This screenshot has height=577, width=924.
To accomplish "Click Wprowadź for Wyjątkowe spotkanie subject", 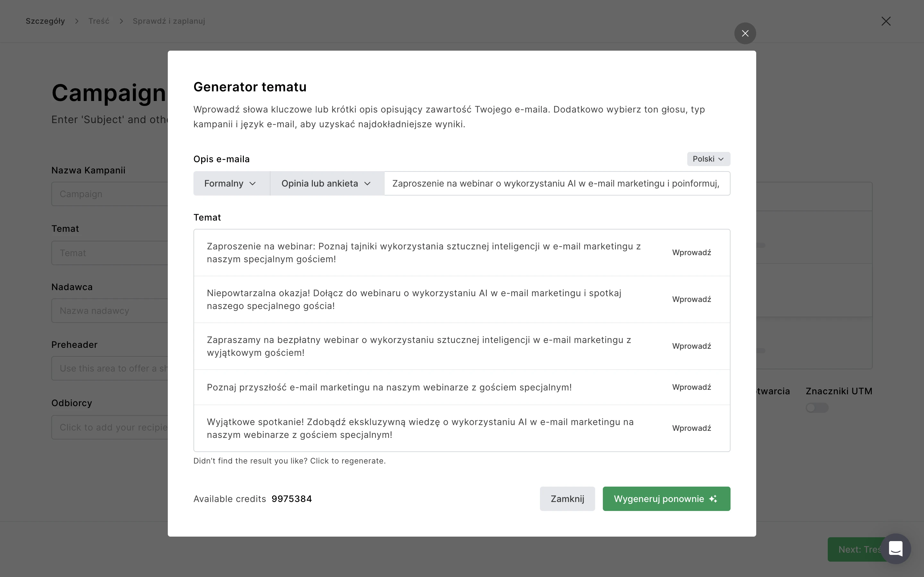I will coord(691,428).
